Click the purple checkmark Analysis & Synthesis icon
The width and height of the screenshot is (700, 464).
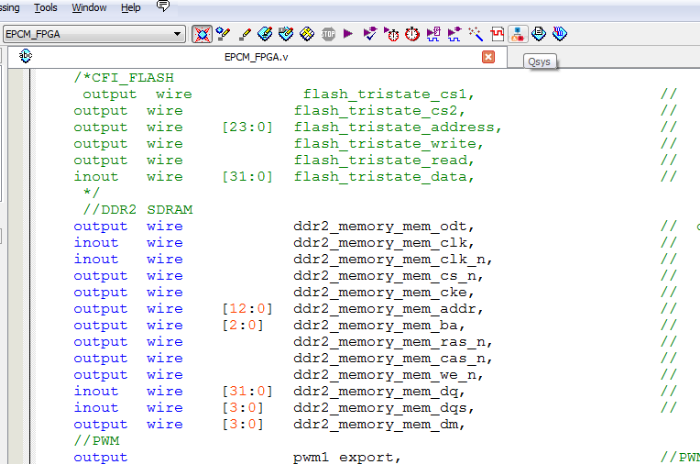[370, 34]
